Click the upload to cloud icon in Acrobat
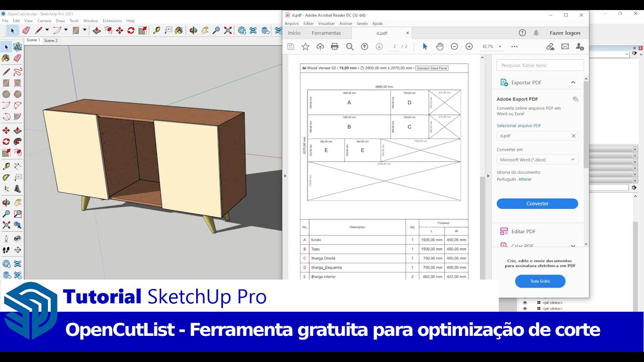This screenshot has height=362, width=644. point(320,46)
